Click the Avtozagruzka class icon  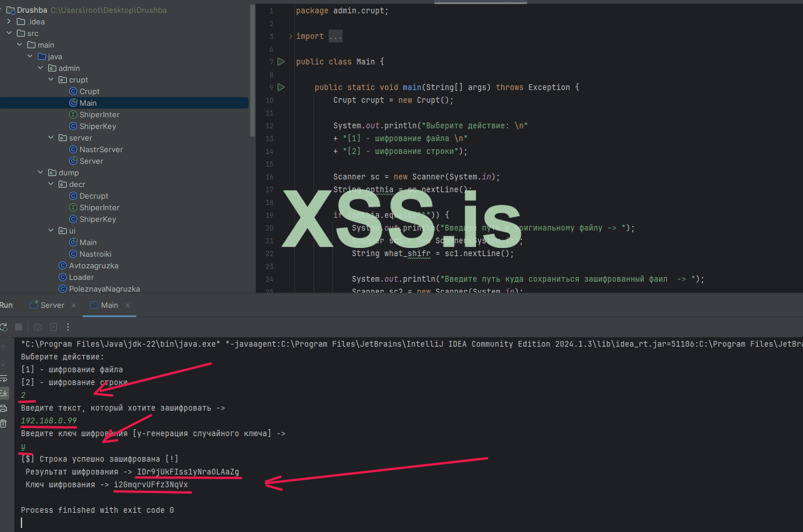(63, 265)
